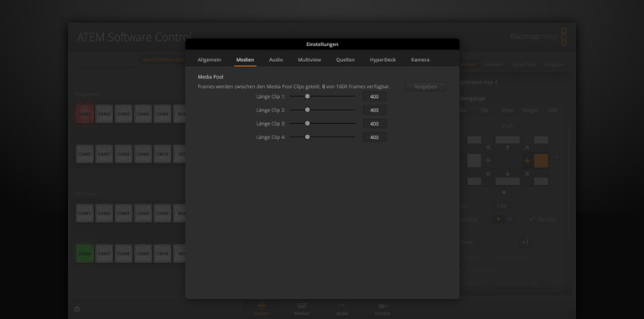Choose the push up arrow direction
This screenshot has height=319, width=644.
pyautogui.click(x=507, y=147)
